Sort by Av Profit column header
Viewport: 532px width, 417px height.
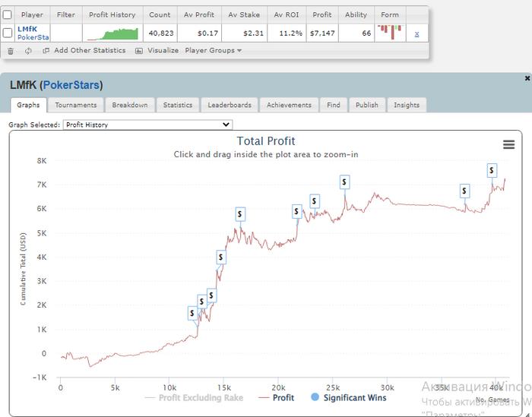tap(199, 14)
